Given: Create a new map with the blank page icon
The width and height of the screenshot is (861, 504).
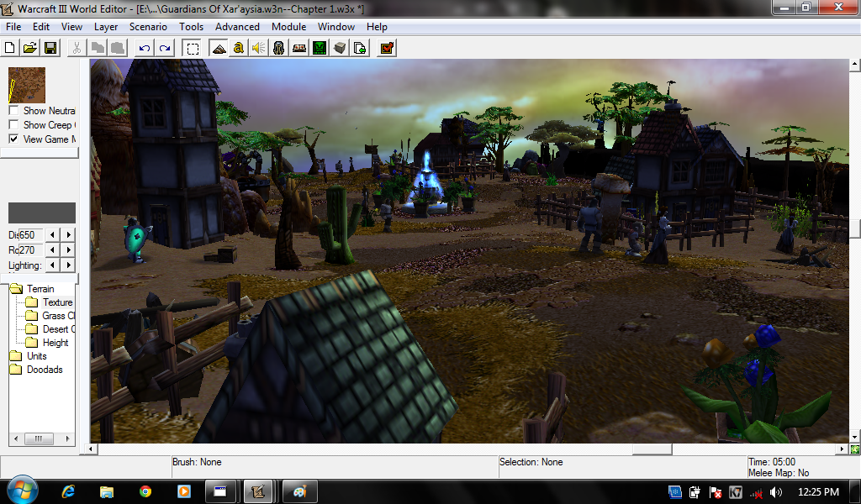Looking at the screenshot, I should coord(10,48).
